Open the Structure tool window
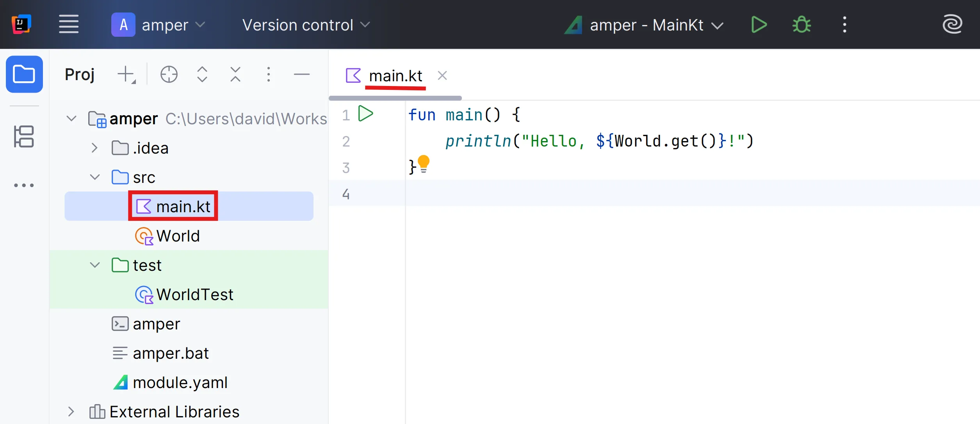 point(24,136)
